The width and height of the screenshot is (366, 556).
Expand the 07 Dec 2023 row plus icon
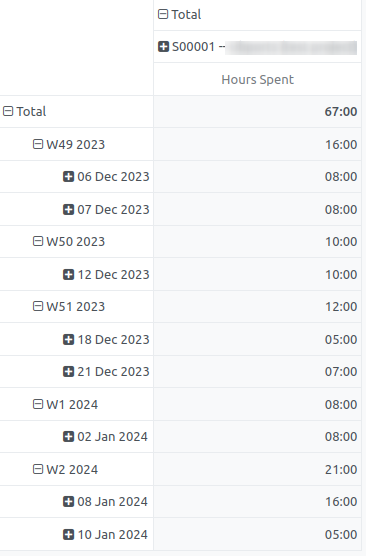(x=68, y=209)
